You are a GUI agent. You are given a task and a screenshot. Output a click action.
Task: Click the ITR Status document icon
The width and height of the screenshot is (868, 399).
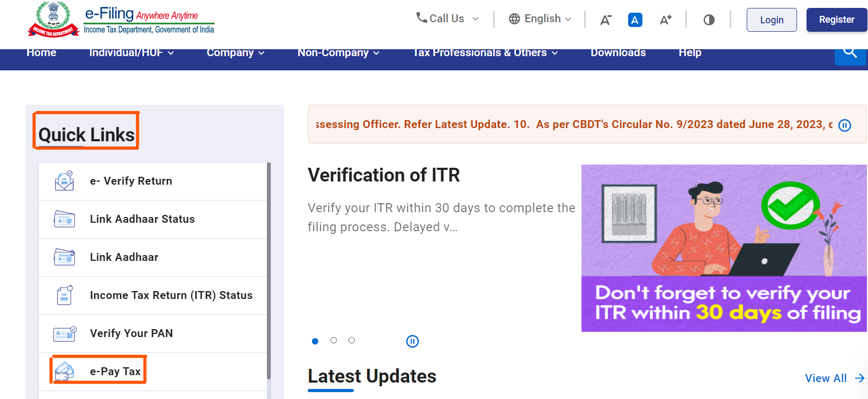65,295
